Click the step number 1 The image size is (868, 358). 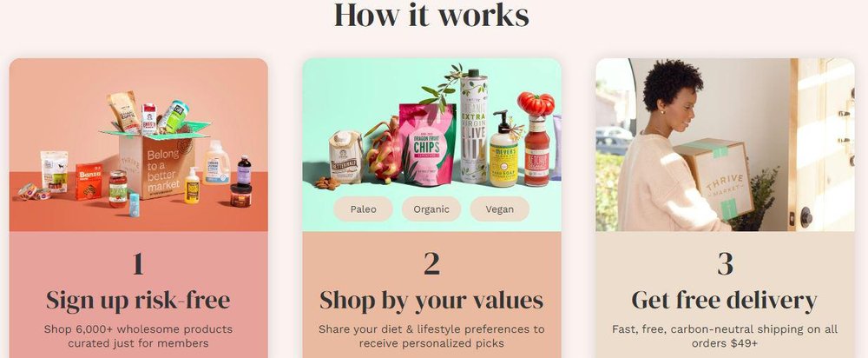tap(138, 264)
